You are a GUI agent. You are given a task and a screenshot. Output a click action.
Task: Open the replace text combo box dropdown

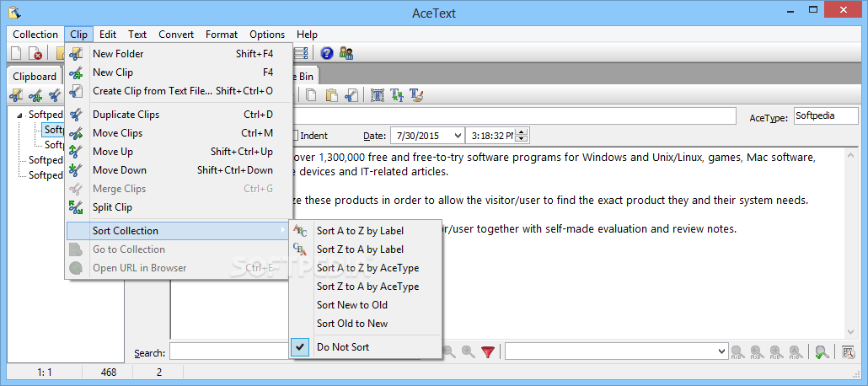[721, 351]
